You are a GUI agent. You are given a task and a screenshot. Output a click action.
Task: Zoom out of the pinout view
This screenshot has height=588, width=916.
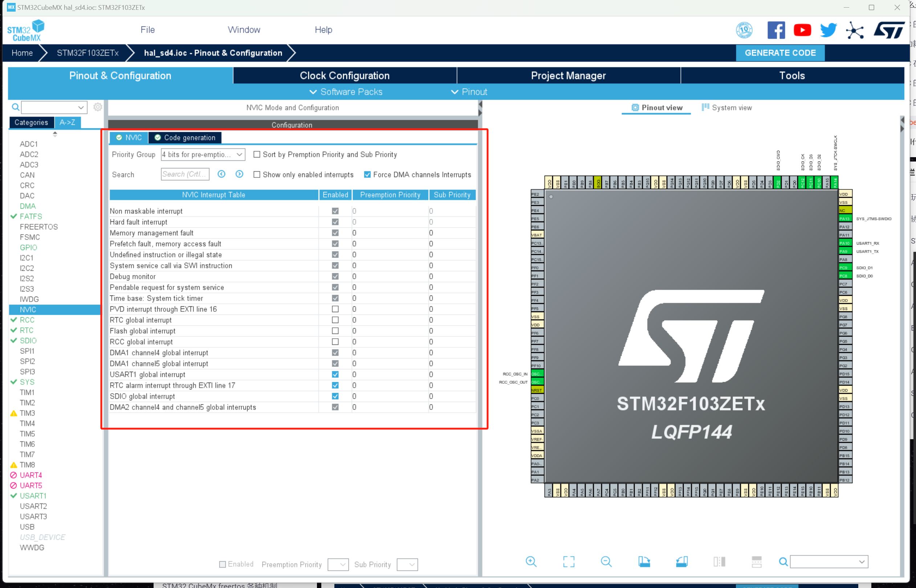pos(606,561)
